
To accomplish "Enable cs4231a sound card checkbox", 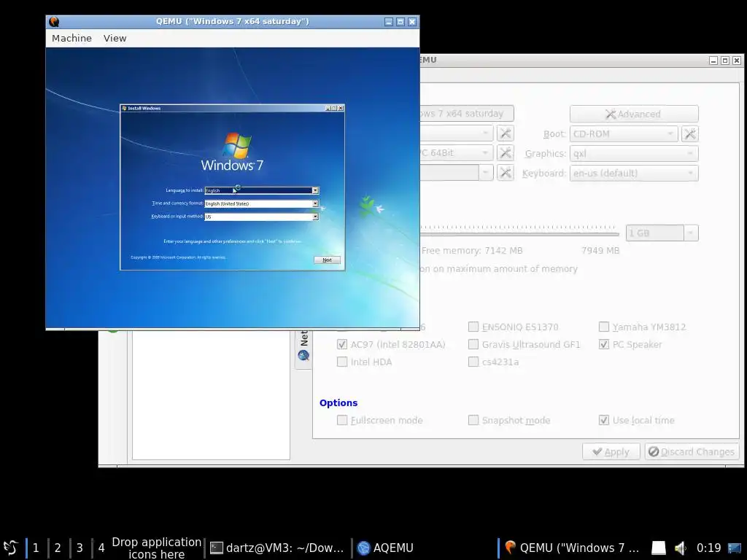I will pos(473,362).
